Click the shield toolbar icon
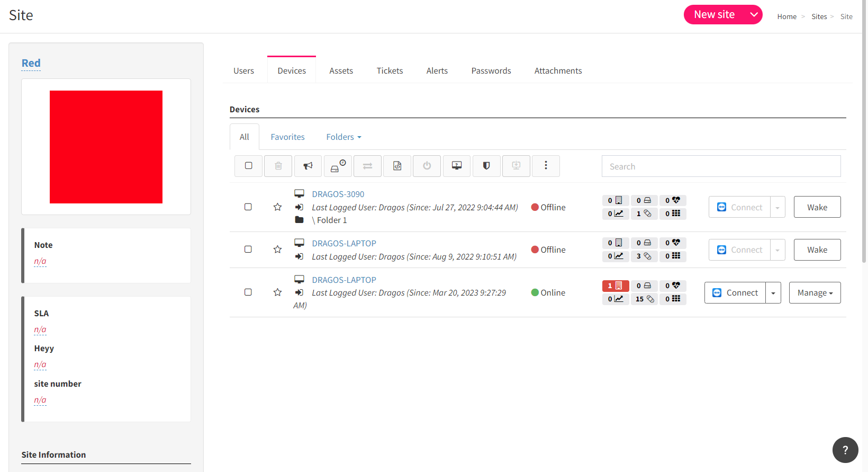Image resolution: width=868 pixels, height=472 pixels. click(486, 166)
